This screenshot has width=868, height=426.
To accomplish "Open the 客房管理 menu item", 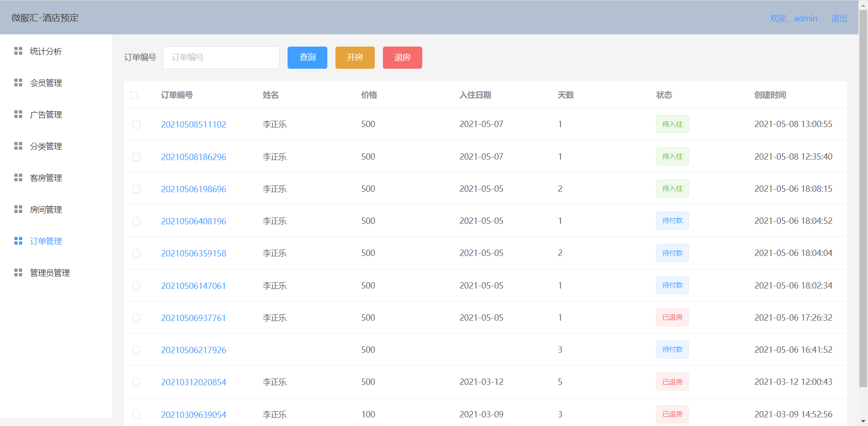I will tap(56, 178).
